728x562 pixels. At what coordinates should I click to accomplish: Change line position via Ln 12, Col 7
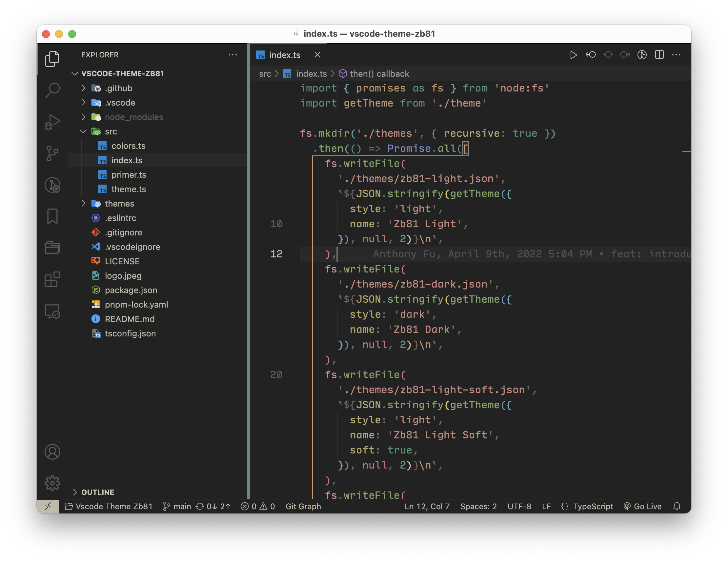tap(427, 506)
